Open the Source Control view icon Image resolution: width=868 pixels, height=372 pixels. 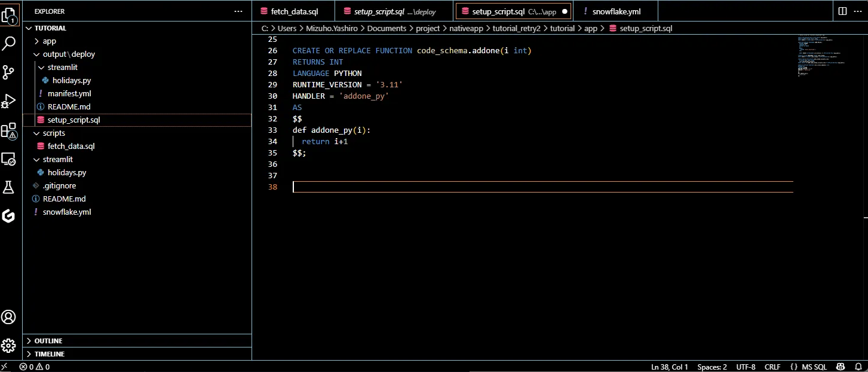click(8, 72)
